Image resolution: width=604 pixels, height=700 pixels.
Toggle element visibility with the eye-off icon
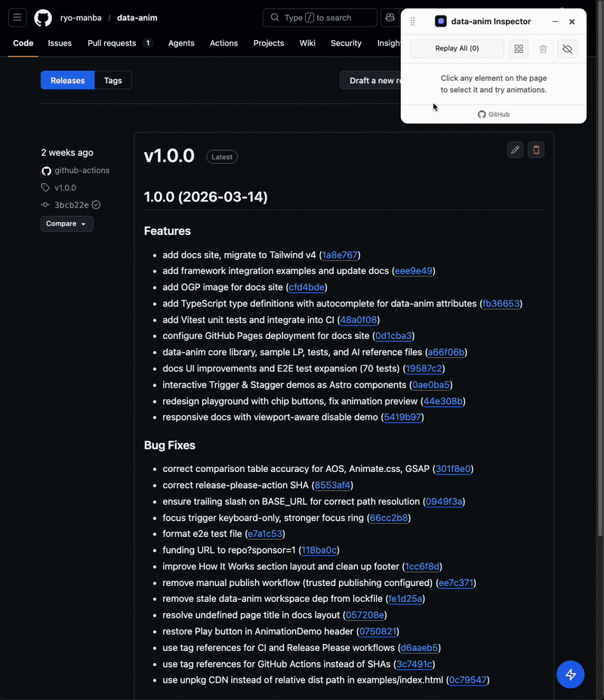567,48
